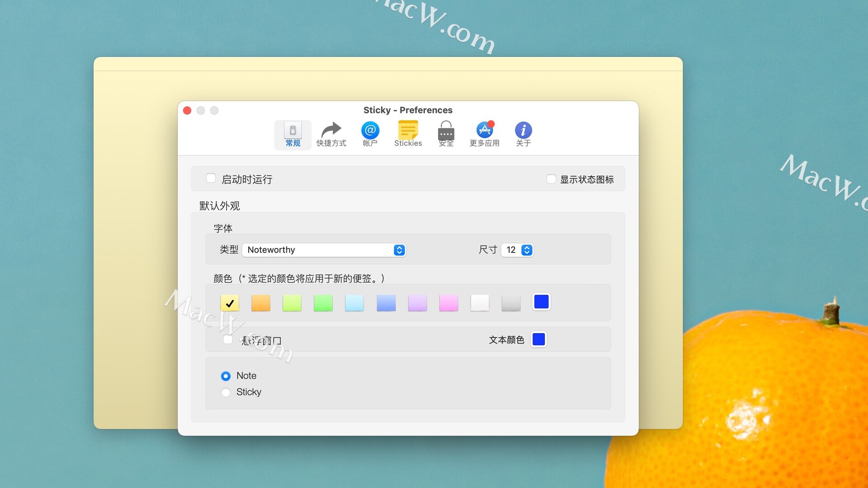Open the 常规 general preferences tab
Viewport: 868px width, 488px height.
pos(292,135)
